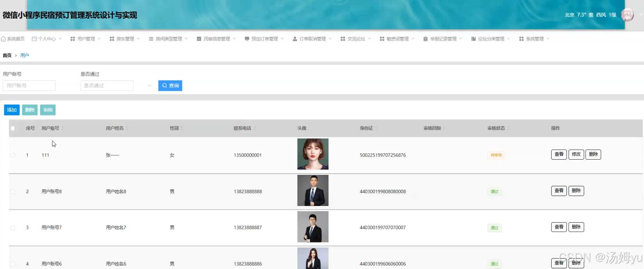Click the sort arrows on 用户账号 column
644x269 pixels.
(63, 128)
